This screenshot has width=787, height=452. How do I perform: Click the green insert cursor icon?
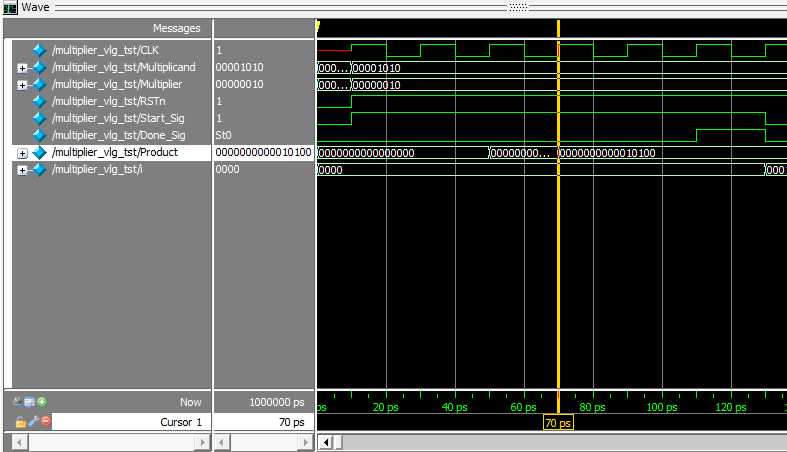tap(42, 401)
